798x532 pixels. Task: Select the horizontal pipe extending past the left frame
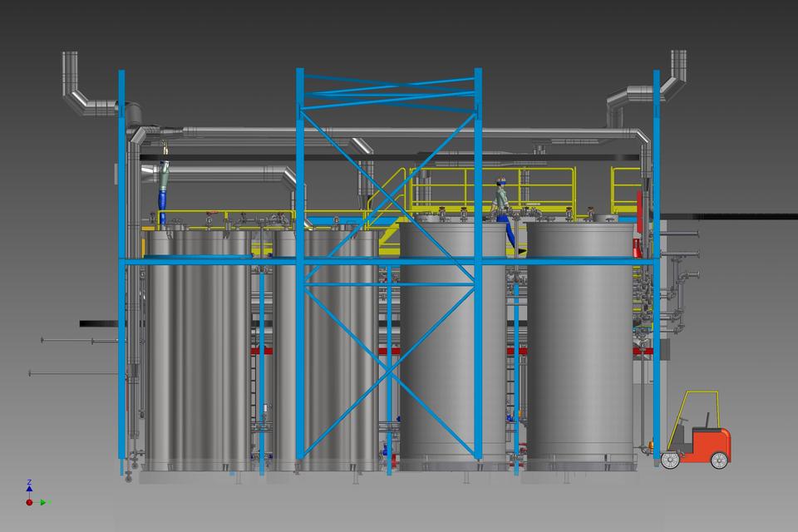pos(91,323)
